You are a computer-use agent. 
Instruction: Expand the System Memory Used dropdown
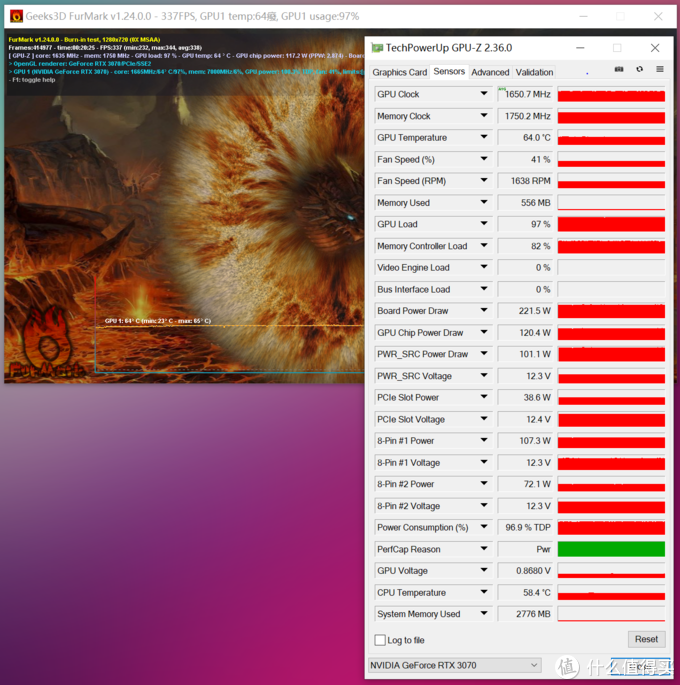(x=484, y=613)
